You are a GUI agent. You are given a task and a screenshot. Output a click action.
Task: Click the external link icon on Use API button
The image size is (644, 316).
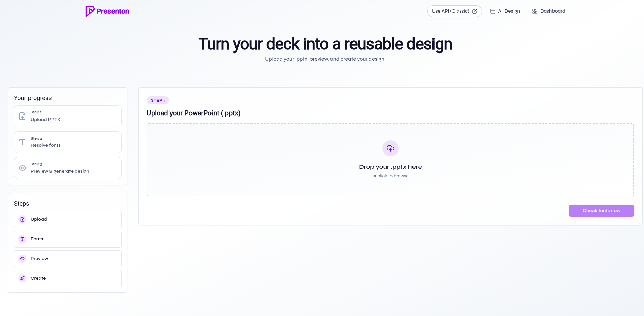(474, 11)
